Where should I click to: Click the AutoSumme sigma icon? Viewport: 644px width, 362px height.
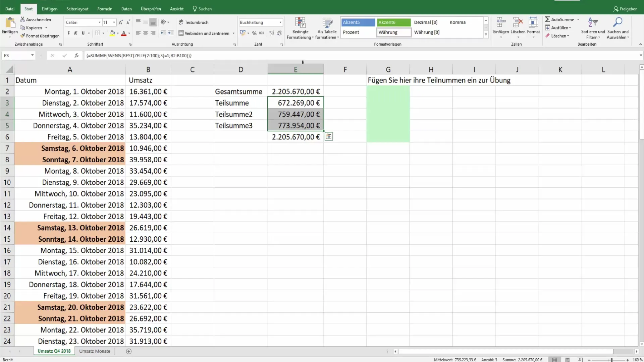pos(547,19)
